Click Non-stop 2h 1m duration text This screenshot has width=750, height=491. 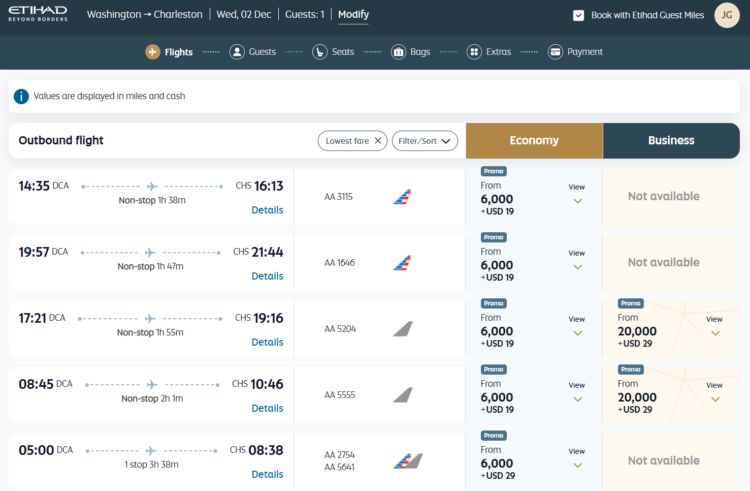(152, 398)
